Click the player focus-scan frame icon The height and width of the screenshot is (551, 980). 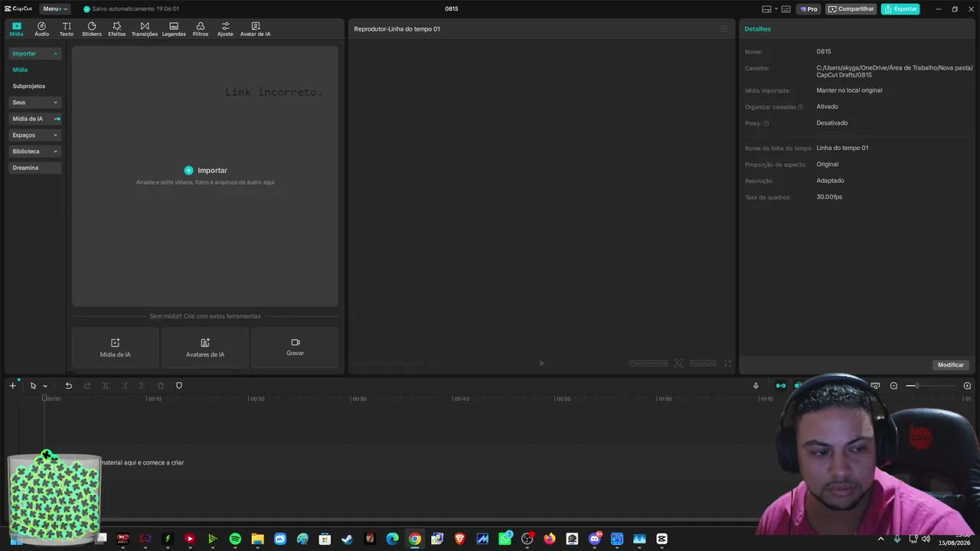(x=678, y=364)
